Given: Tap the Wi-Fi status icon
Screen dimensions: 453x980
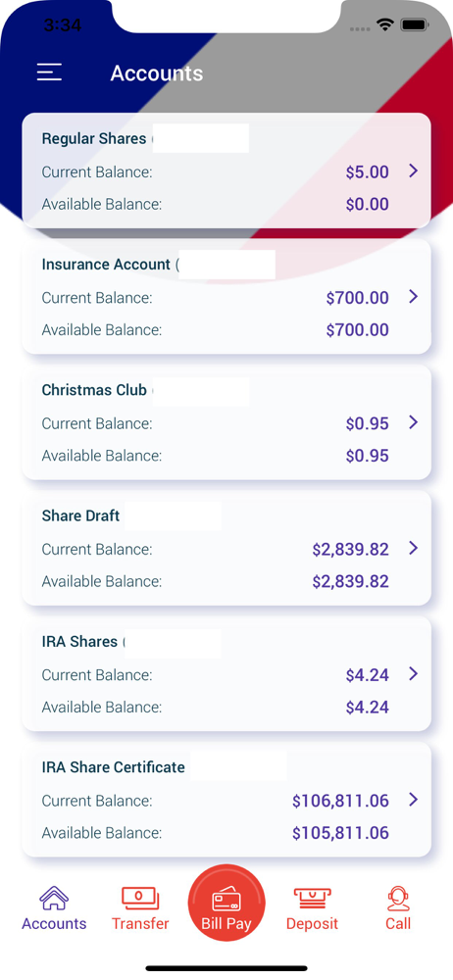Looking at the screenshot, I should pos(384,25).
